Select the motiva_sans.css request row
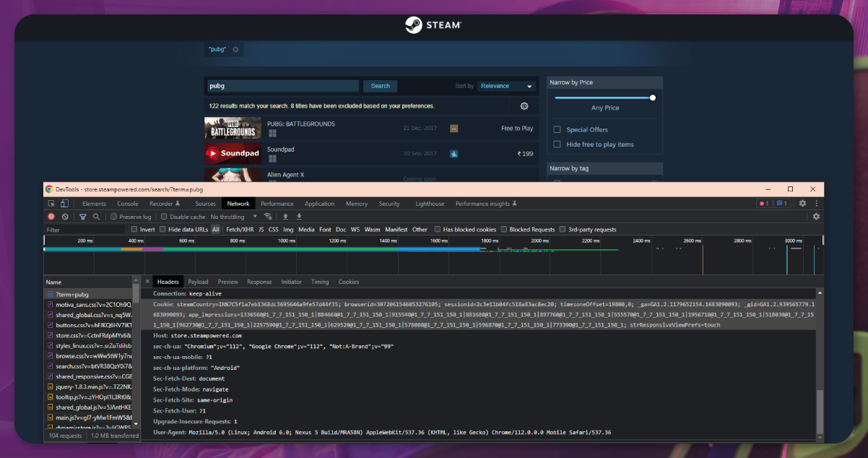This screenshot has width=868, height=458. [87, 305]
